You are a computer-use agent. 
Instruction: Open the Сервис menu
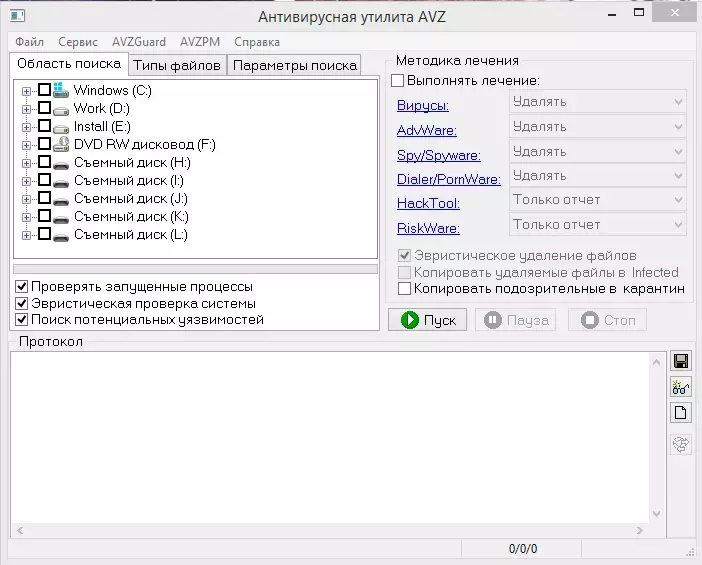click(78, 42)
